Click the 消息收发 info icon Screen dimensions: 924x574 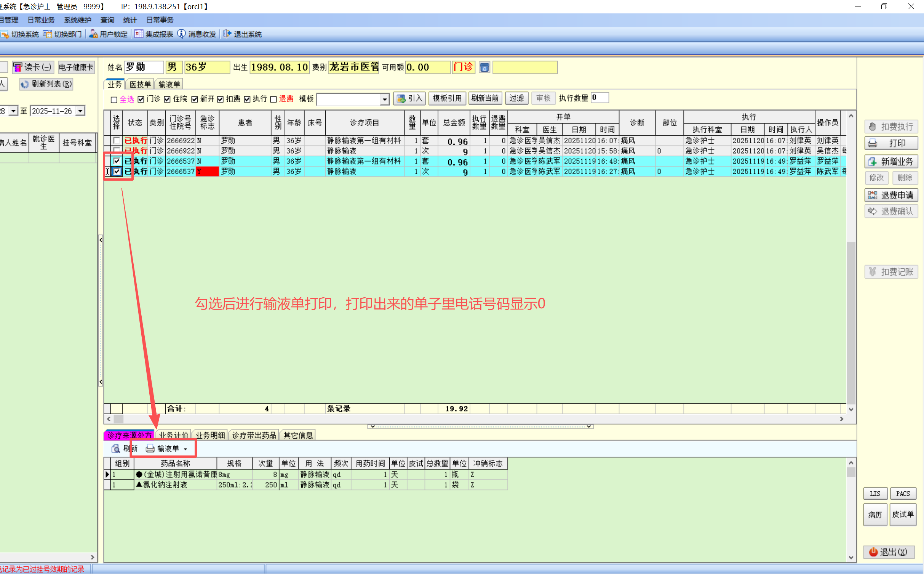182,34
